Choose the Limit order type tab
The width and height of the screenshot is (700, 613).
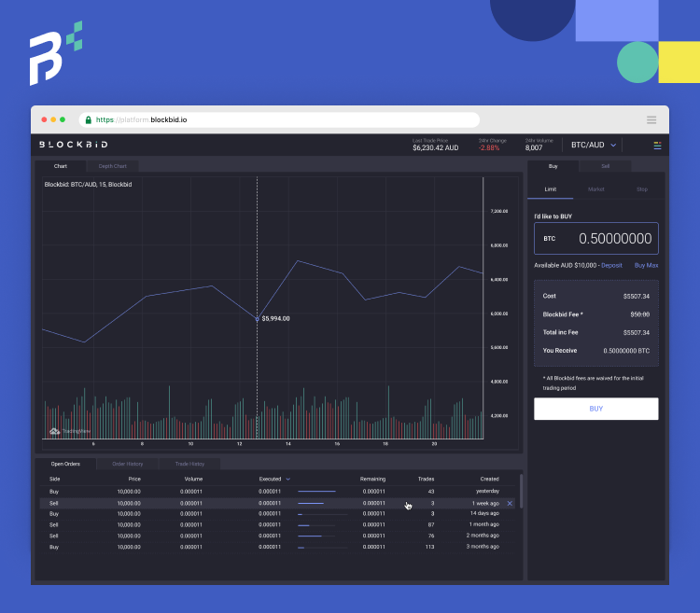(551, 189)
